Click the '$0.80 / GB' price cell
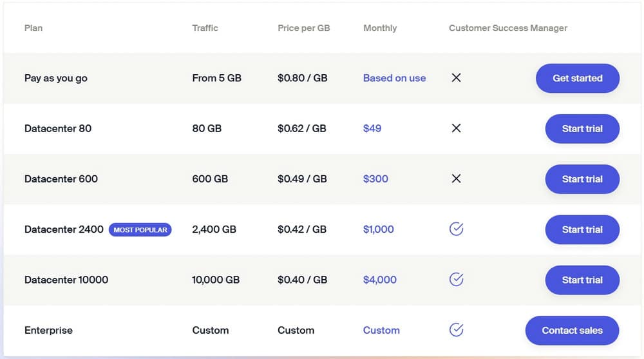 (302, 78)
